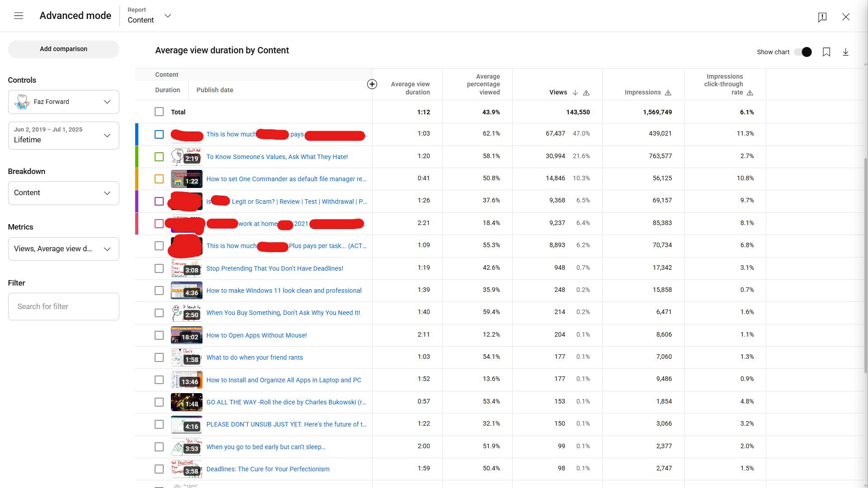The width and height of the screenshot is (868, 488).
Task: Click the green checkbox for Values video
Action: pos(159,157)
